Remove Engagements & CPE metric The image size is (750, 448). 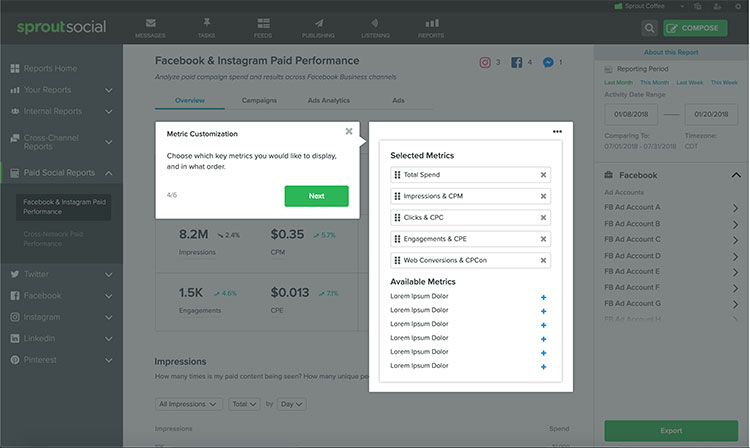(x=543, y=239)
